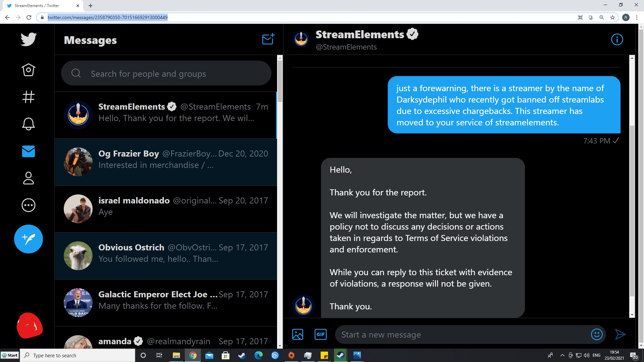Open the emoji picker
Viewport: 644px width, 362px height.
tap(597, 335)
